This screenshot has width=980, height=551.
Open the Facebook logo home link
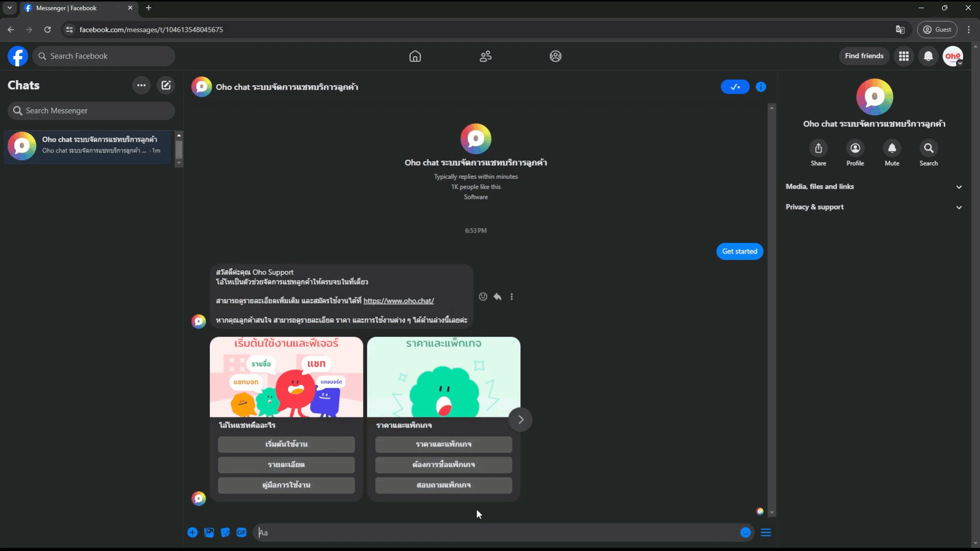coord(18,56)
